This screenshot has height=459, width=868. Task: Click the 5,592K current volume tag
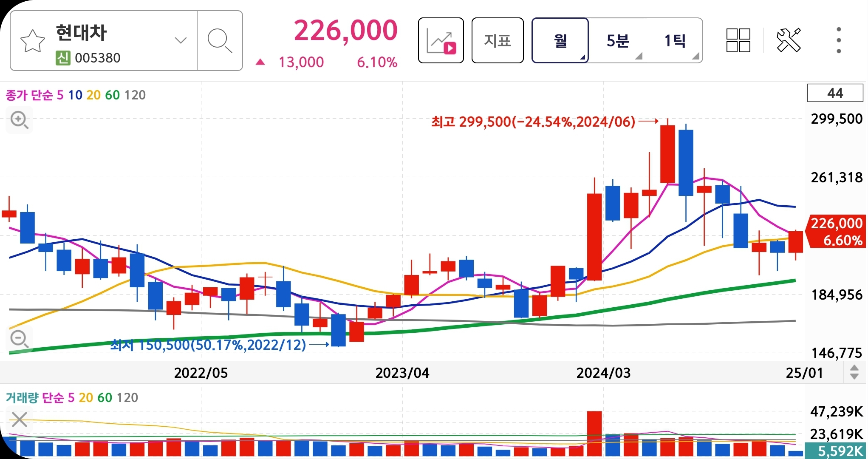tap(836, 450)
